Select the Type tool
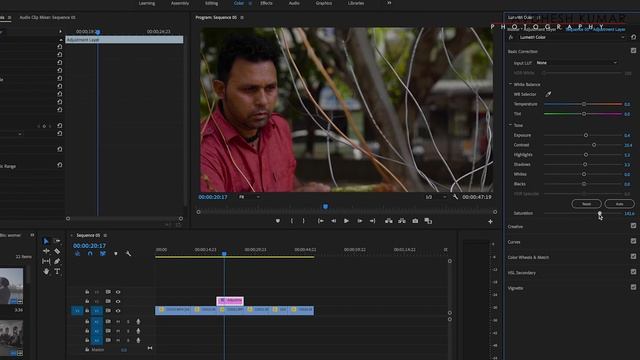Viewport: 640px width, 360px height. click(57, 271)
